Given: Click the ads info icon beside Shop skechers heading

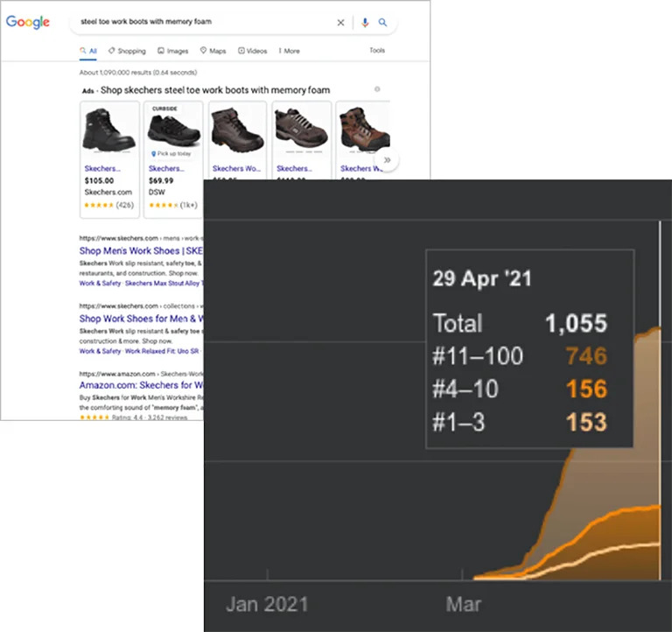Looking at the screenshot, I should click(377, 89).
